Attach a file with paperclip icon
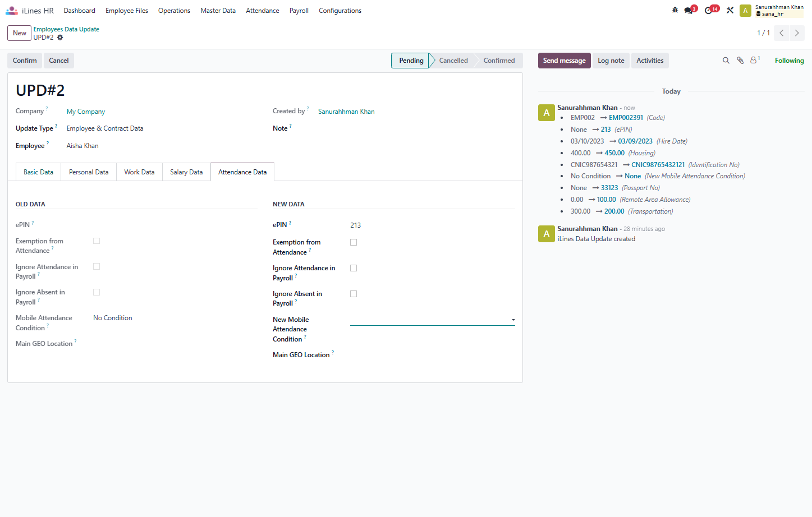 click(740, 61)
